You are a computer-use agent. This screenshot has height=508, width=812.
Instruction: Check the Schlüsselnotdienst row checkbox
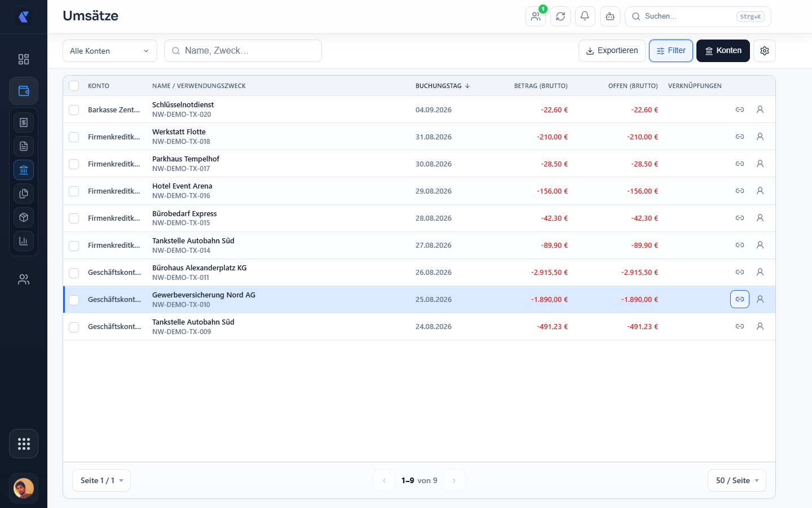(x=74, y=110)
